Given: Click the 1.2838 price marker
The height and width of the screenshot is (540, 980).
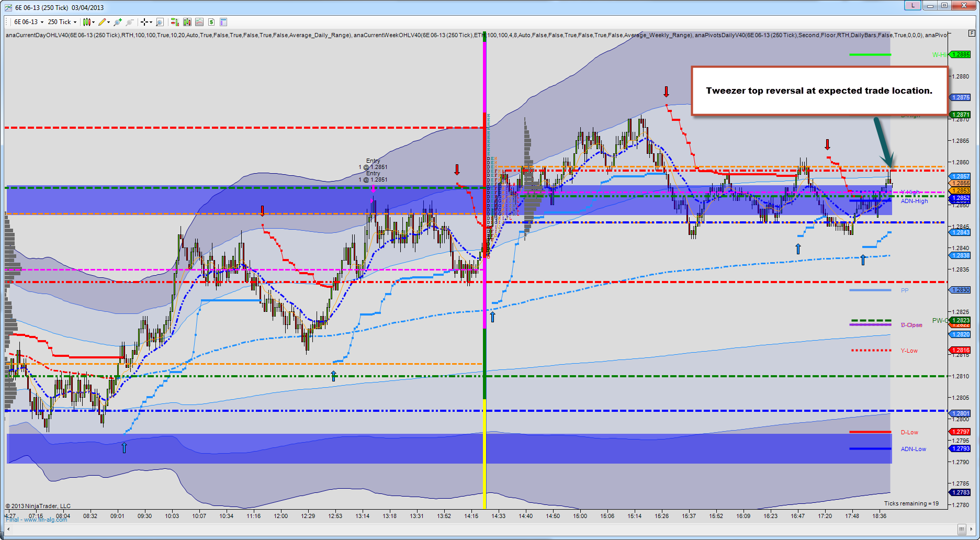Looking at the screenshot, I should click(961, 255).
